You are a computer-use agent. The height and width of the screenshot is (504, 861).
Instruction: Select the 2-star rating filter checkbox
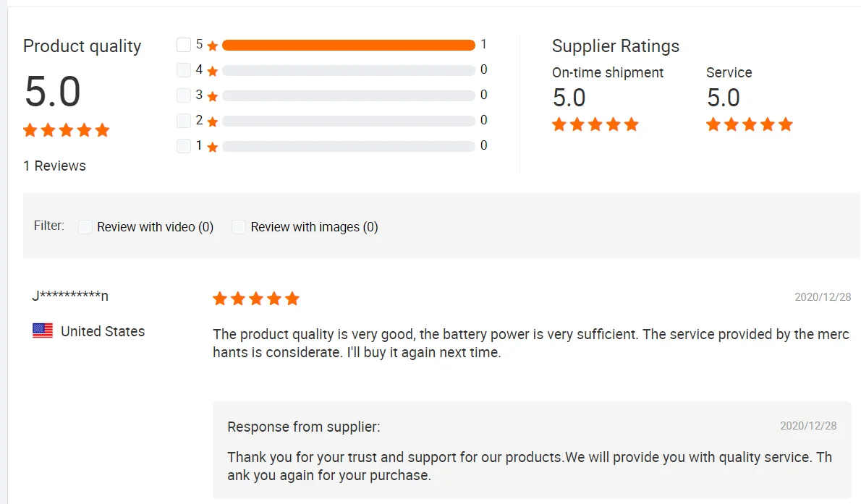[x=184, y=121]
